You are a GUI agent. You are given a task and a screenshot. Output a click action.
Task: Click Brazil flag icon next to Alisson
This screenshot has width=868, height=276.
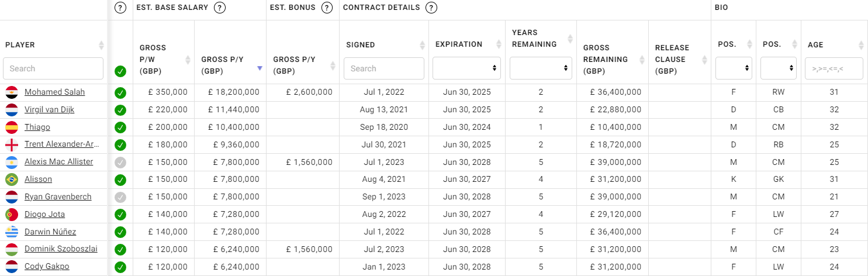[11, 180]
